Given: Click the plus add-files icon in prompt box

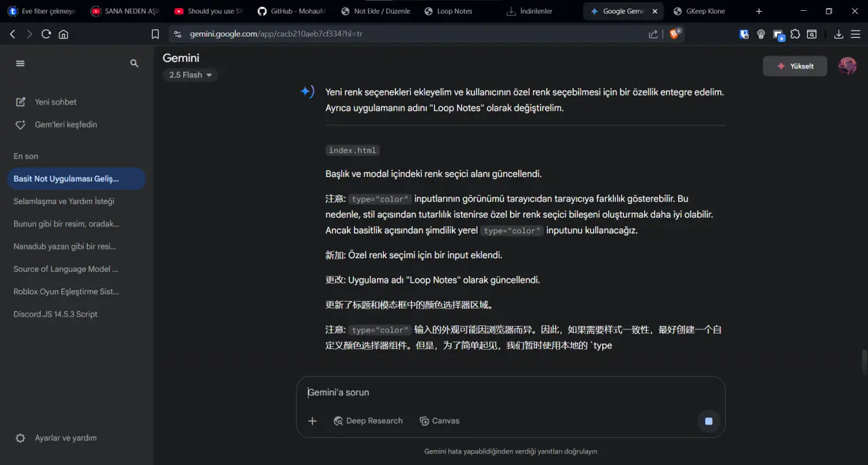Looking at the screenshot, I should click(313, 421).
